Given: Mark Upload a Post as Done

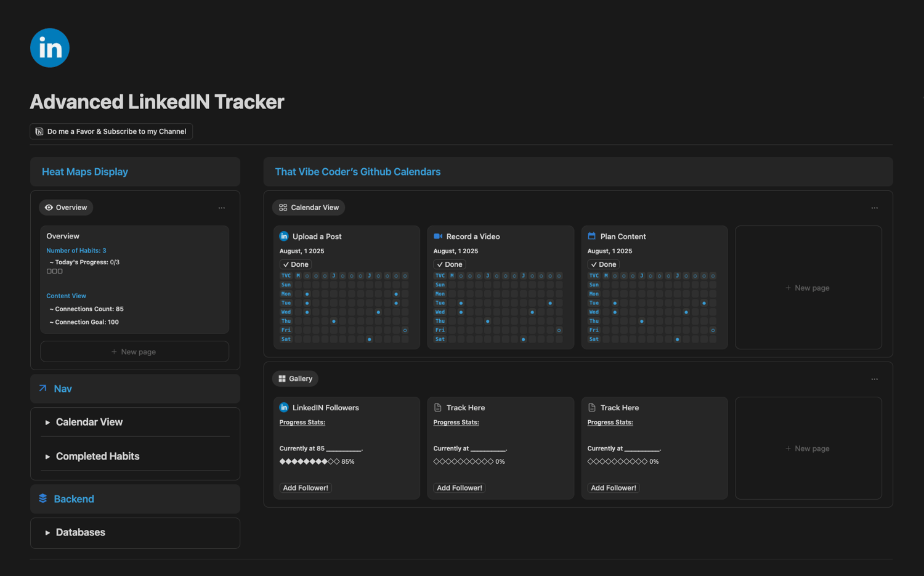Looking at the screenshot, I should pos(296,264).
